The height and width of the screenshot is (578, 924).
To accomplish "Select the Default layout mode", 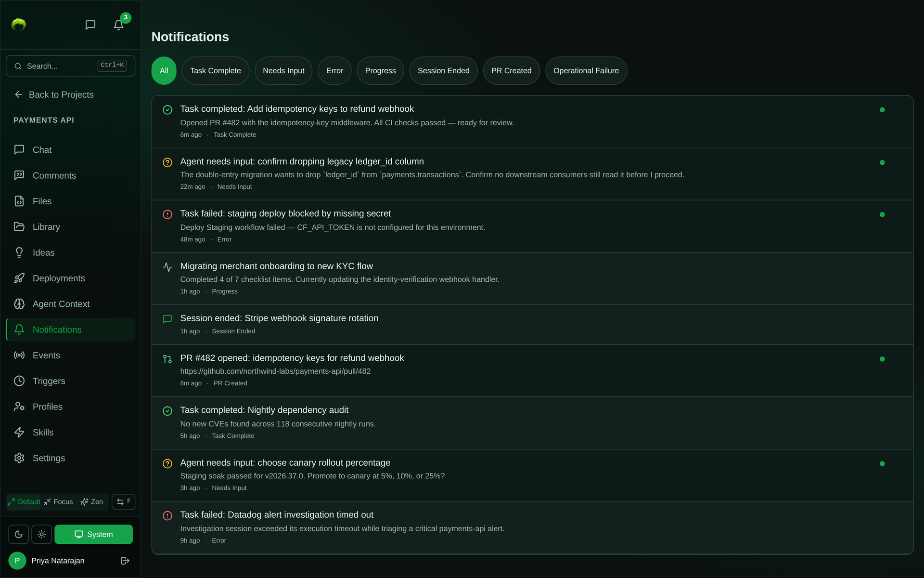I will pos(24,502).
